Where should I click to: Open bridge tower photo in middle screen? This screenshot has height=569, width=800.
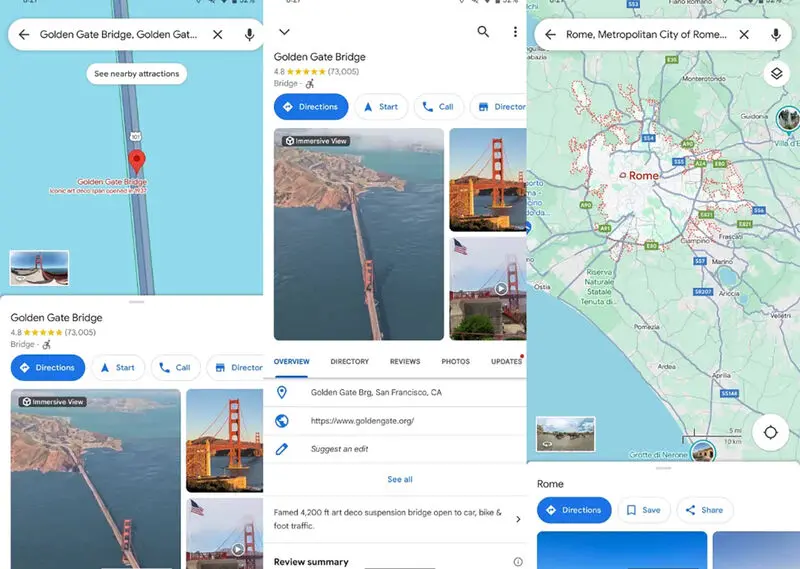tap(488, 180)
